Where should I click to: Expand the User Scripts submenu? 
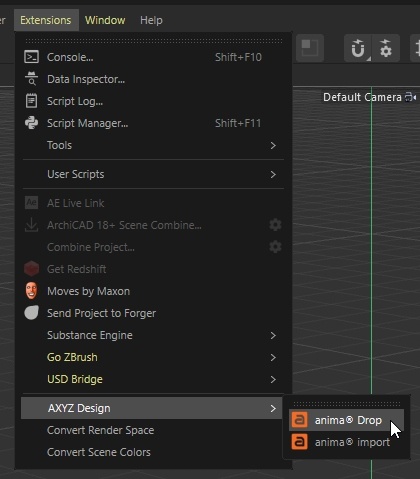tap(153, 174)
